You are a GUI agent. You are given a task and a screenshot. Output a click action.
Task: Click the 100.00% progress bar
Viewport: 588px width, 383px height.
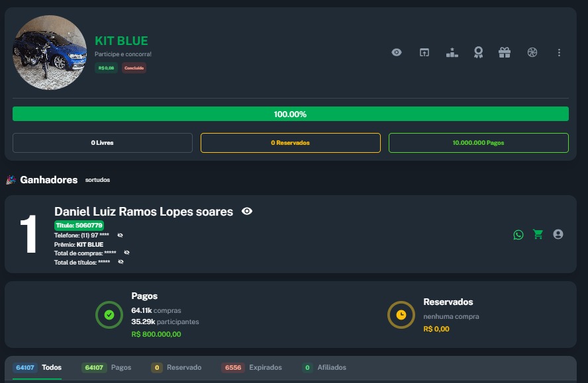290,114
